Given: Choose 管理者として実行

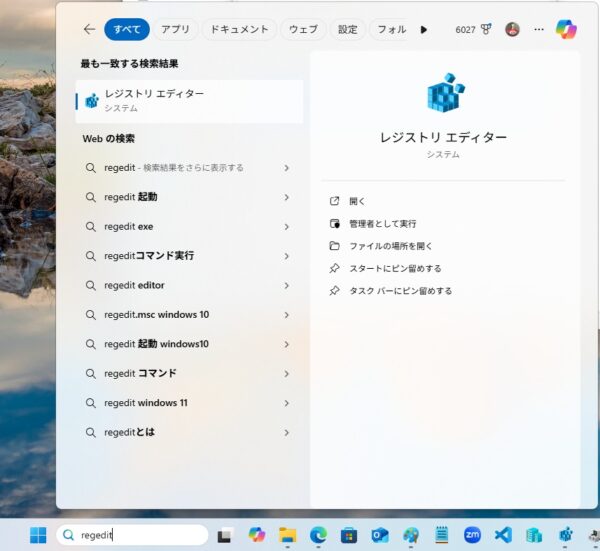Looking at the screenshot, I should tap(382, 223).
